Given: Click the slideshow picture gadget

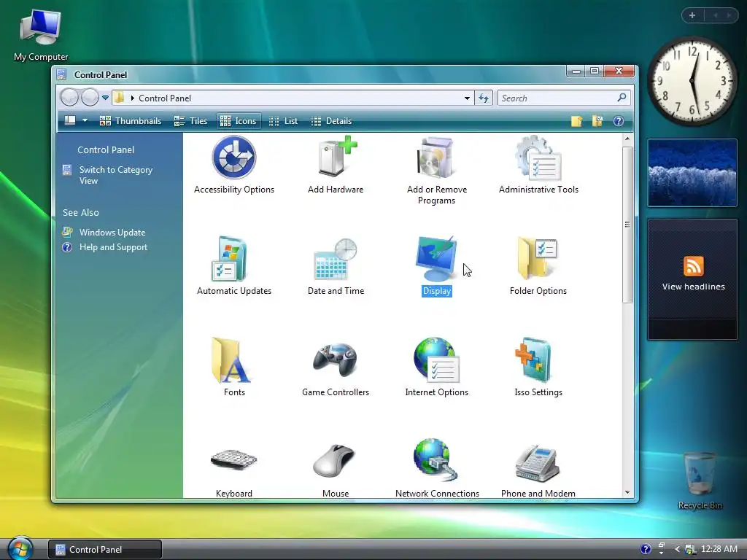Looking at the screenshot, I should tap(692, 173).
